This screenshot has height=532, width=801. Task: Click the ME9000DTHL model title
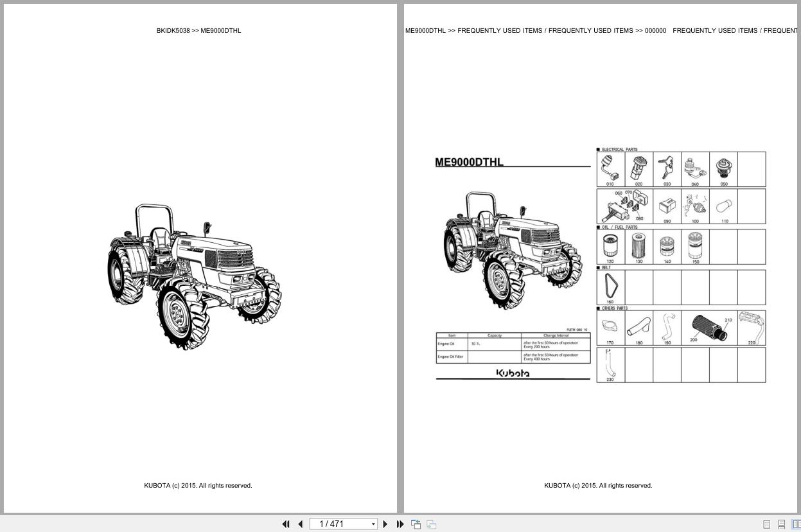(469, 162)
